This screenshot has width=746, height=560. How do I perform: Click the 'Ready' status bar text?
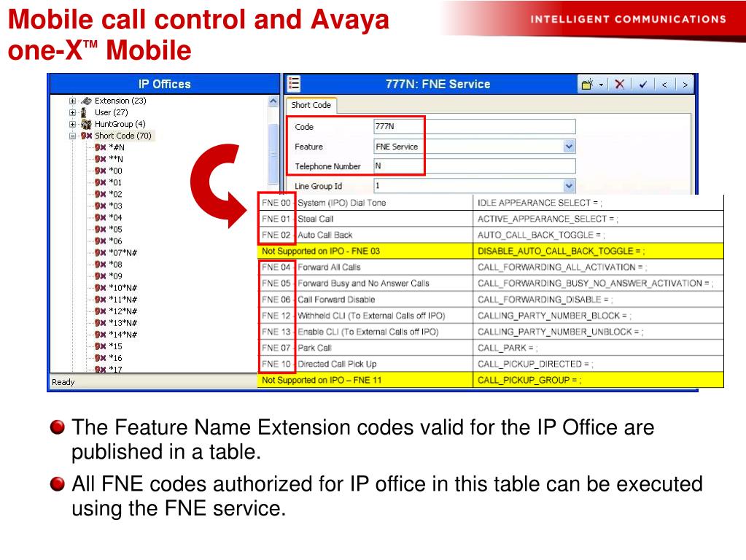[63, 382]
